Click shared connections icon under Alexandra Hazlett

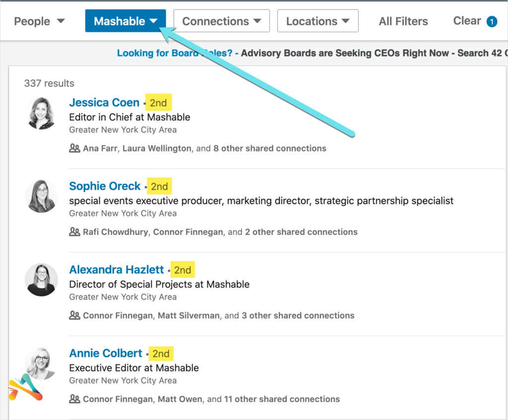pyautogui.click(x=74, y=315)
